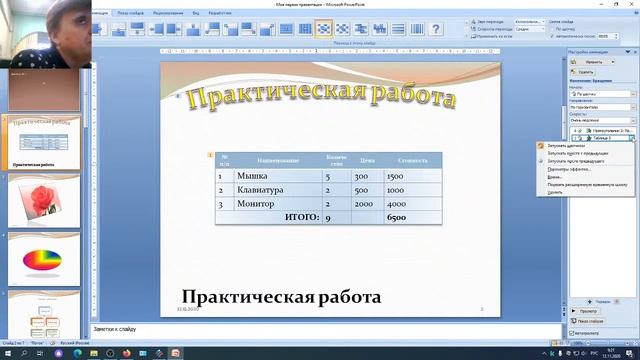Apply transition with left-pointing arrow icon
The height and width of the screenshot is (360, 640).
coord(156,29)
